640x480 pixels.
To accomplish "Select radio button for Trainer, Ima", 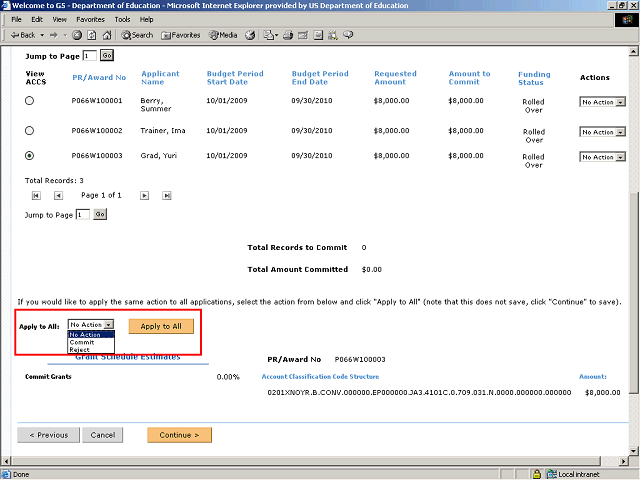I will [29, 131].
